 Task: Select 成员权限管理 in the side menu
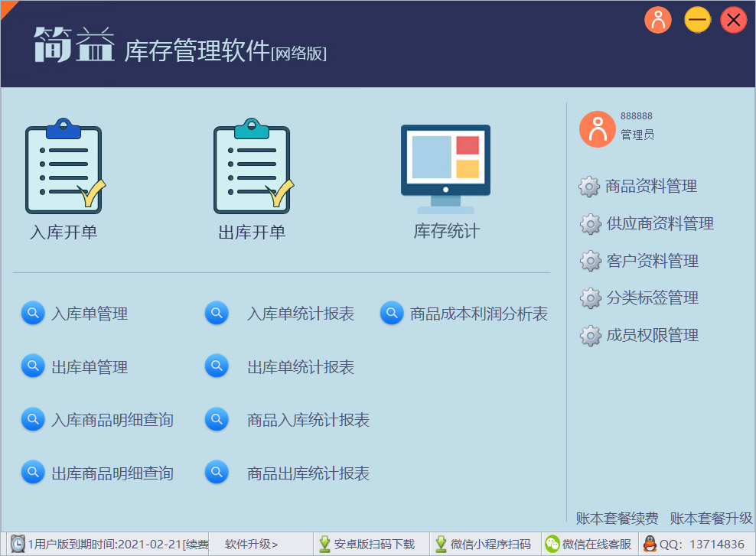point(653,336)
